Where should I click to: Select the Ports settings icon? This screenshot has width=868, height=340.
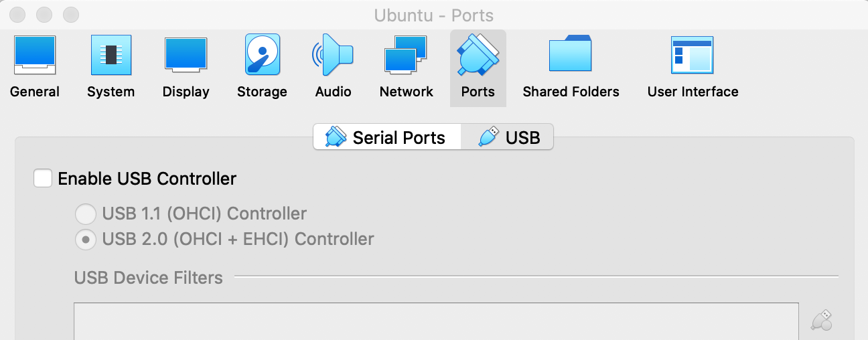click(478, 67)
